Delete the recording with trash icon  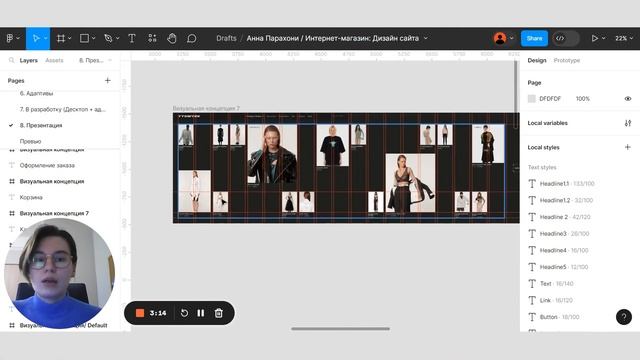[219, 313]
